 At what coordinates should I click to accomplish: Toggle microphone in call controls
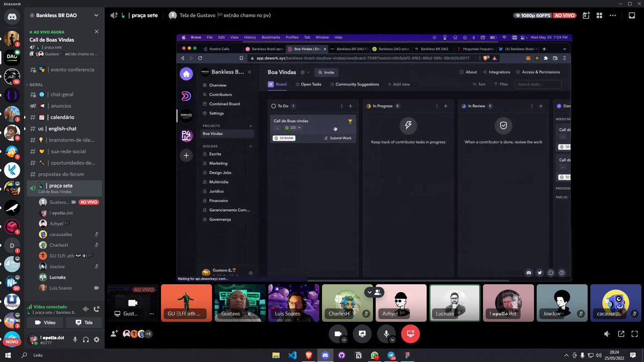(386, 334)
